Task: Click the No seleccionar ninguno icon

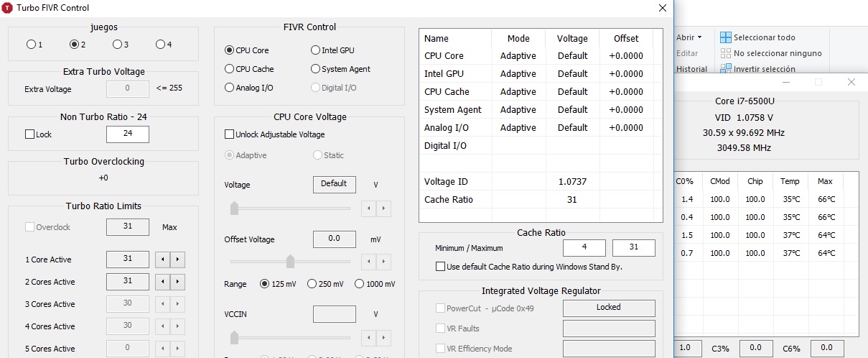Action: [725, 53]
